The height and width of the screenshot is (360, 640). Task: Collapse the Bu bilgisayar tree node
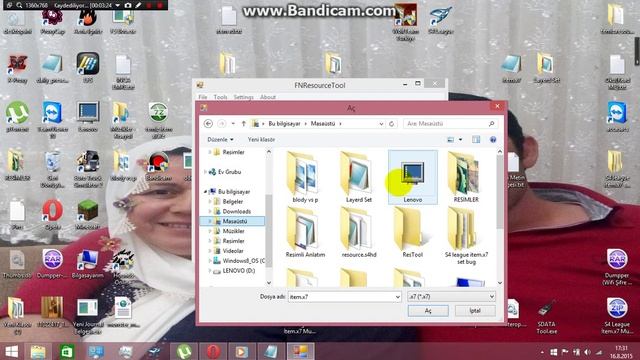coord(206,191)
